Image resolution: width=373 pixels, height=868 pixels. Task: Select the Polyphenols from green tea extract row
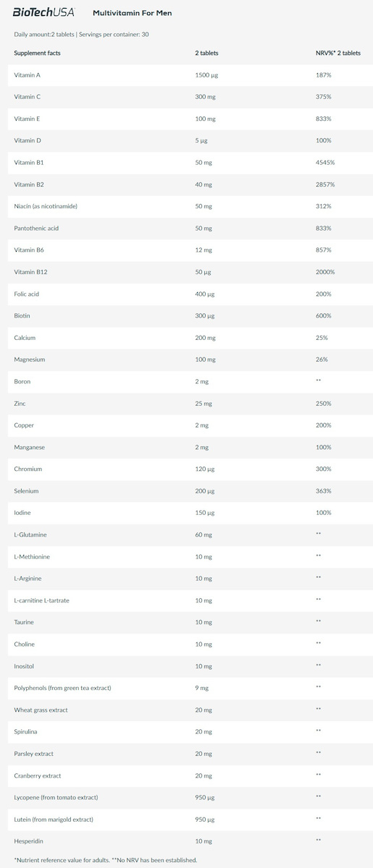point(186,688)
